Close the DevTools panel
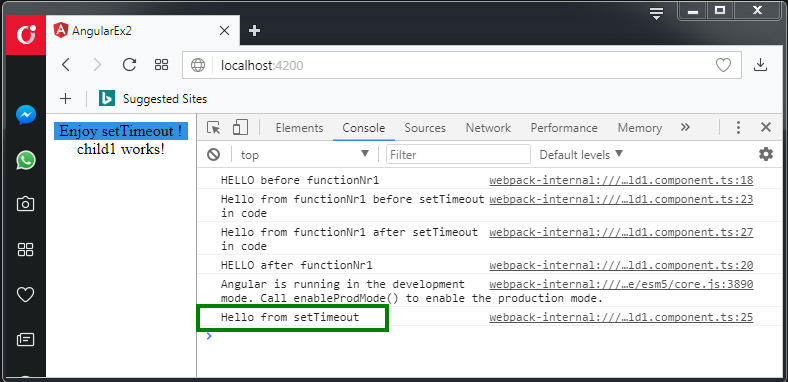 coord(766,127)
